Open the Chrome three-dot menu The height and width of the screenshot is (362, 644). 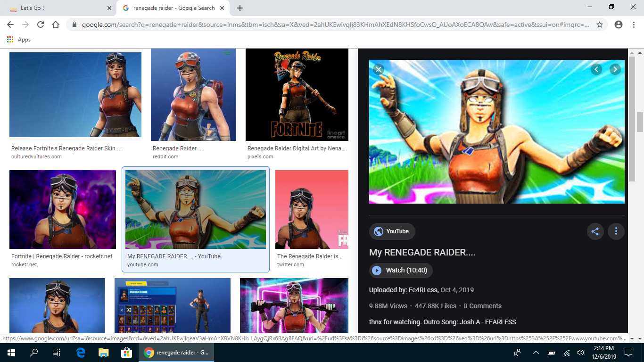tap(634, 25)
